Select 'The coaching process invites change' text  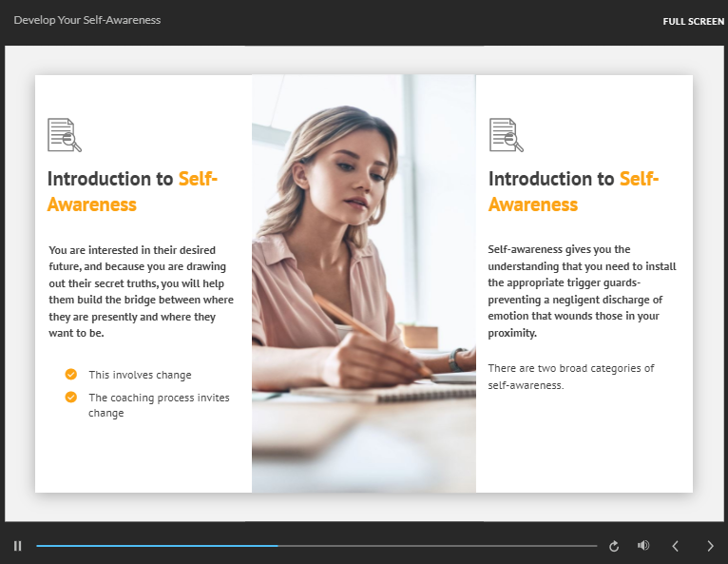[159, 405]
